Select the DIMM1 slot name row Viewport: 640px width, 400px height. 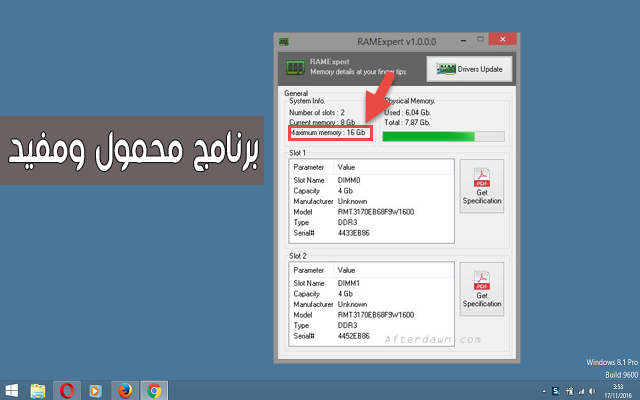pos(371,283)
